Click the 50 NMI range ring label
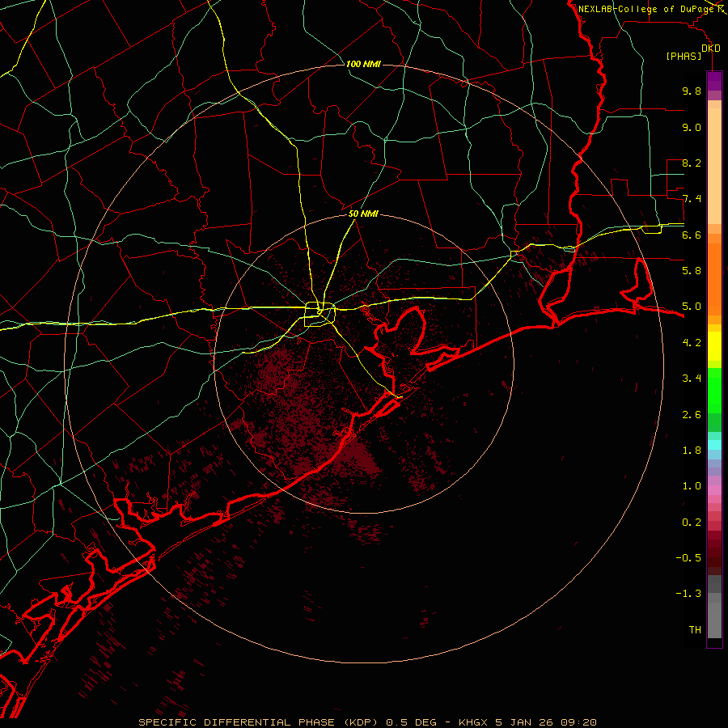This screenshot has width=728, height=728. pyautogui.click(x=363, y=214)
